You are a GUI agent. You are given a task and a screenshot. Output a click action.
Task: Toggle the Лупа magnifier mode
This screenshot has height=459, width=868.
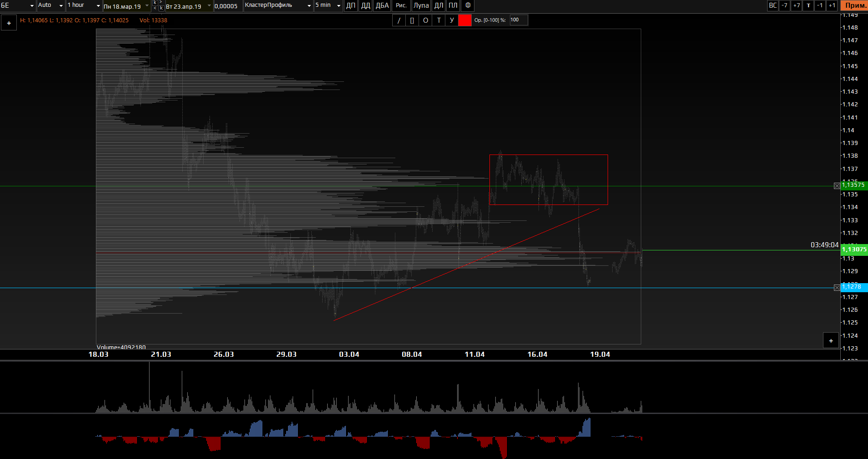pos(421,5)
